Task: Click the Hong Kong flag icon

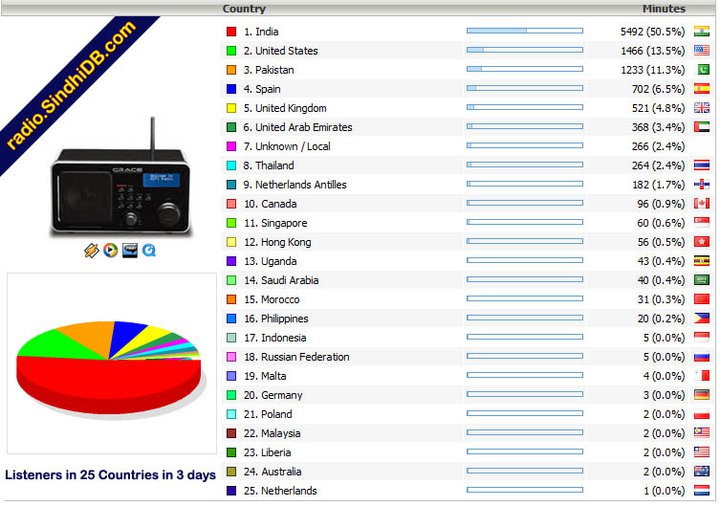Action: click(x=702, y=242)
